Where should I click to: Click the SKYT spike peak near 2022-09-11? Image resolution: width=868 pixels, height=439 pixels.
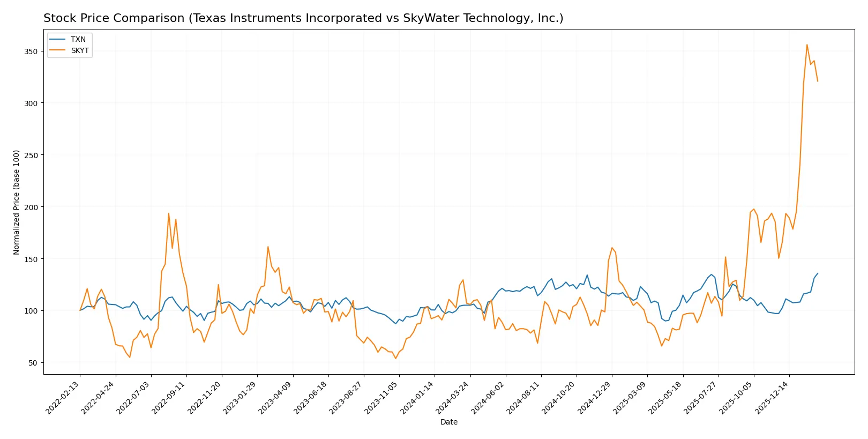pos(169,213)
